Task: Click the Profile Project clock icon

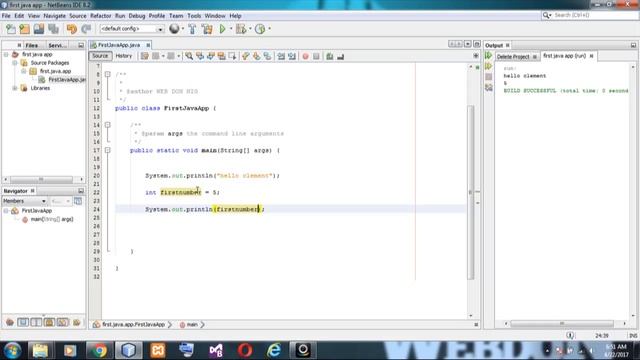Action: [x=260, y=29]
